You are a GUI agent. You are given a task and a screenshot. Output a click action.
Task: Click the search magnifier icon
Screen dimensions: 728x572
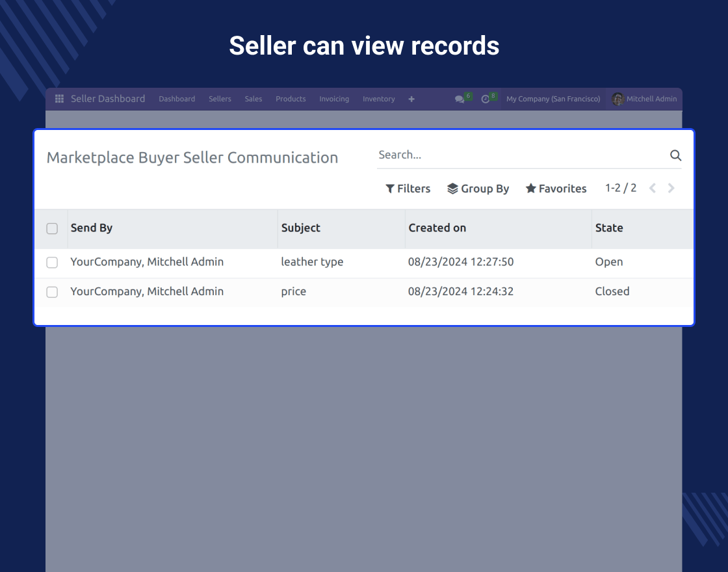[675, 155]
